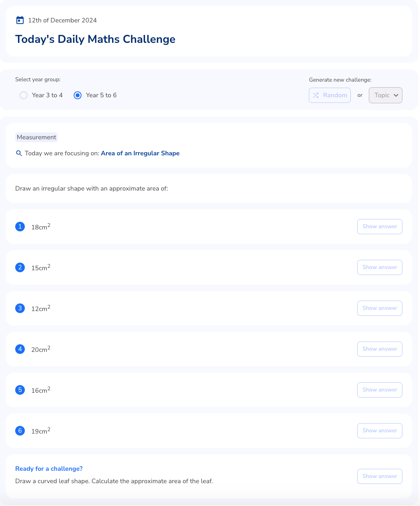Select the Year 3 to 4 radio option
Image resolution: width=420 pixels, height=506 pixels.
24,95
